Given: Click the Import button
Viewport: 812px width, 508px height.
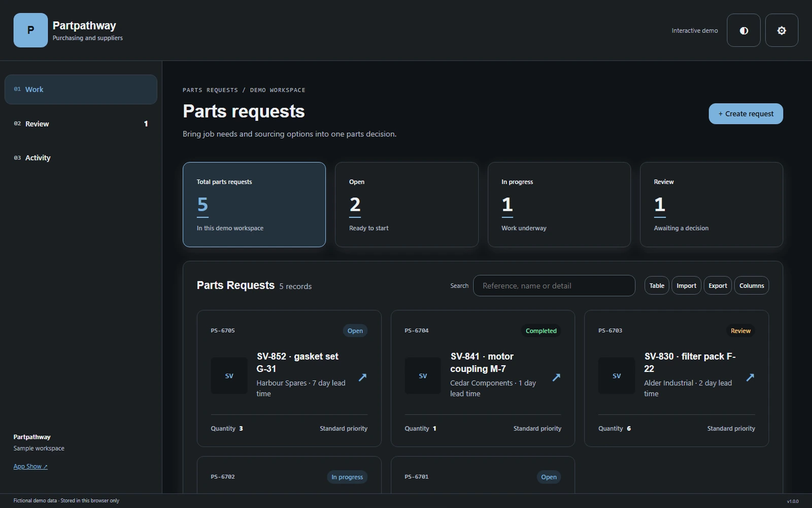Looking at the screenshot, I should 686,285.
